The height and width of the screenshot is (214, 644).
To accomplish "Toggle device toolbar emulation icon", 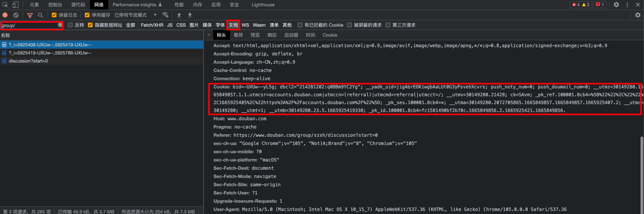I will tap(15, 5).
